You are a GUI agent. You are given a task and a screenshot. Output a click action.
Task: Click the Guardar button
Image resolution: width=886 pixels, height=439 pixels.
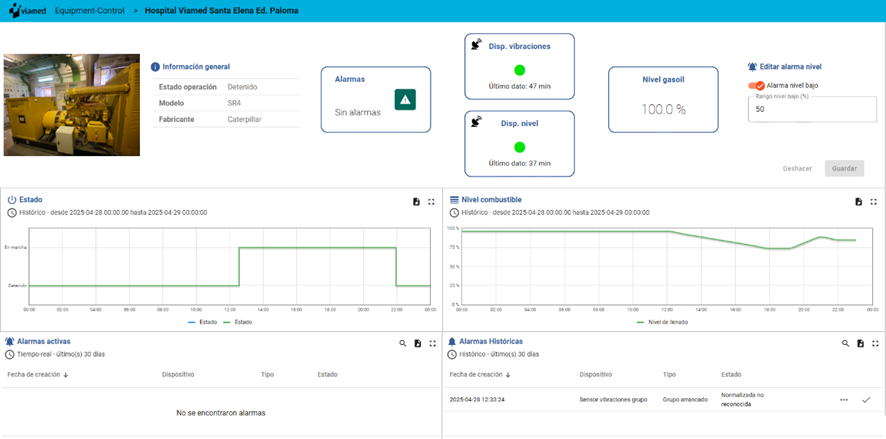[x=844, y=168]
